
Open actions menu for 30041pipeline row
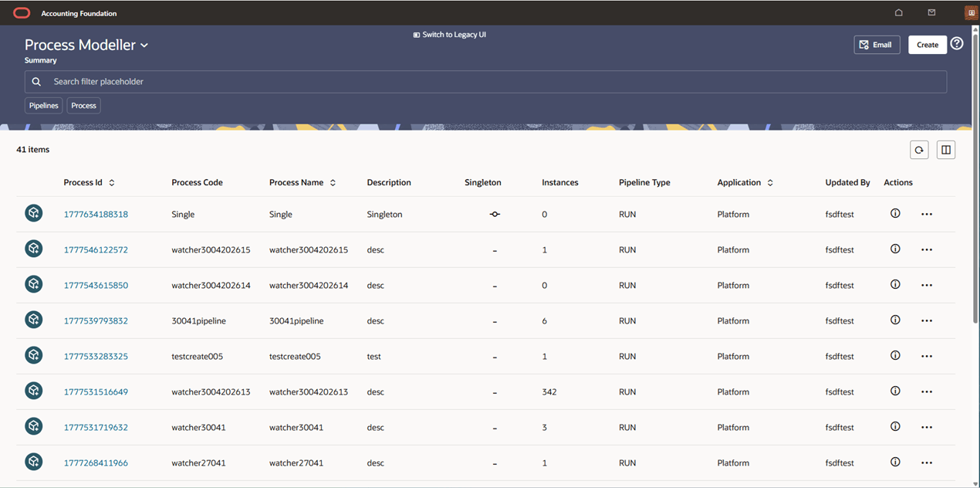pyautogui.click(x=927, y=320)
